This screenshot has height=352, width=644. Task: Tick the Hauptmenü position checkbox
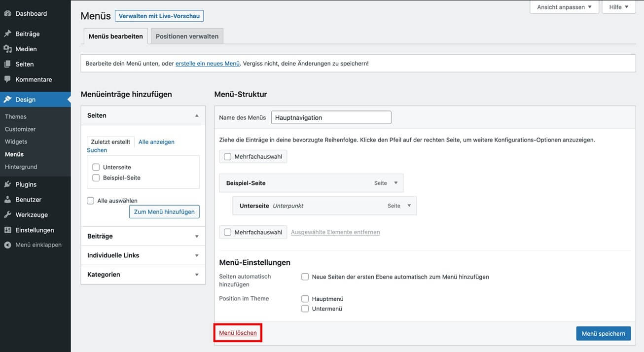(x=305, y=299)
